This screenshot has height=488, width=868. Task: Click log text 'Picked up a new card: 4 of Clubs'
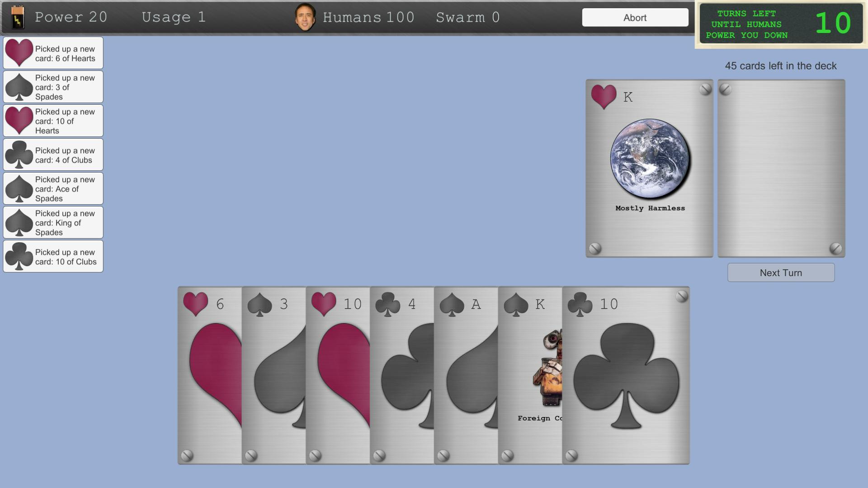click(65, 155)
